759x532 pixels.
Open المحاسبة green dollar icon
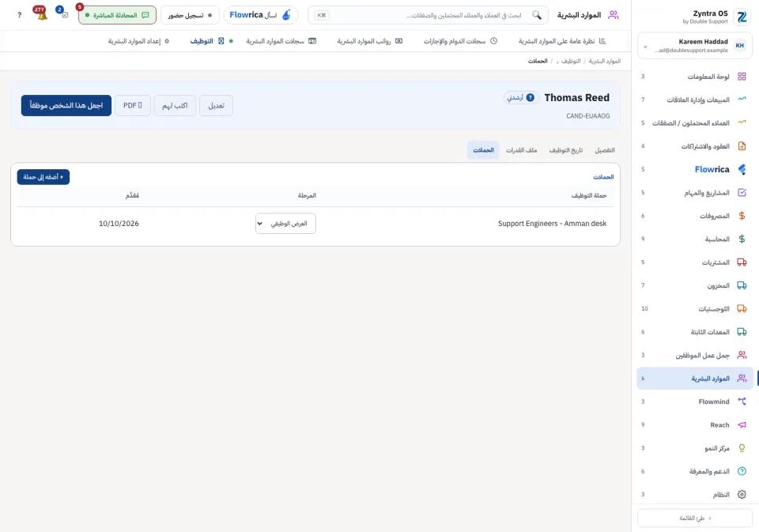pyautogui.click(x=742, y=239)
